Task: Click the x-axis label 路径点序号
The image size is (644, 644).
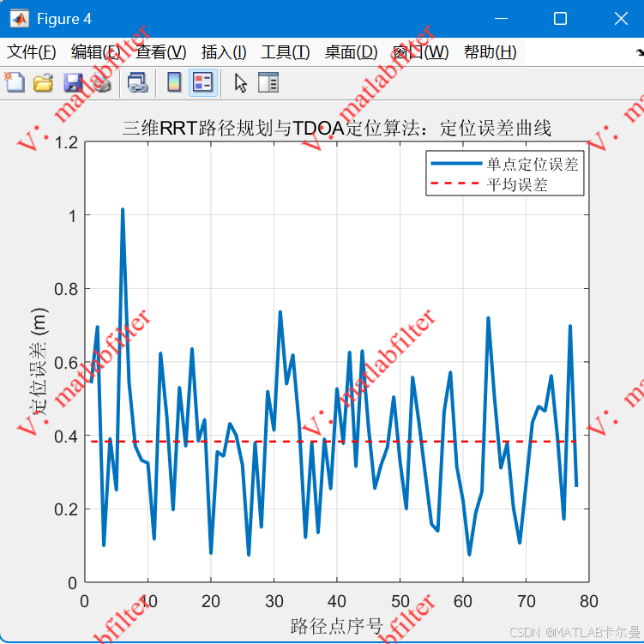Action: (337, 626)
